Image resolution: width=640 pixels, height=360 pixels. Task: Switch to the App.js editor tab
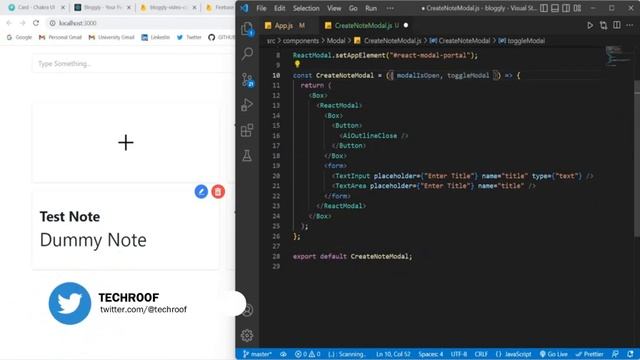[x=285, y=25]
